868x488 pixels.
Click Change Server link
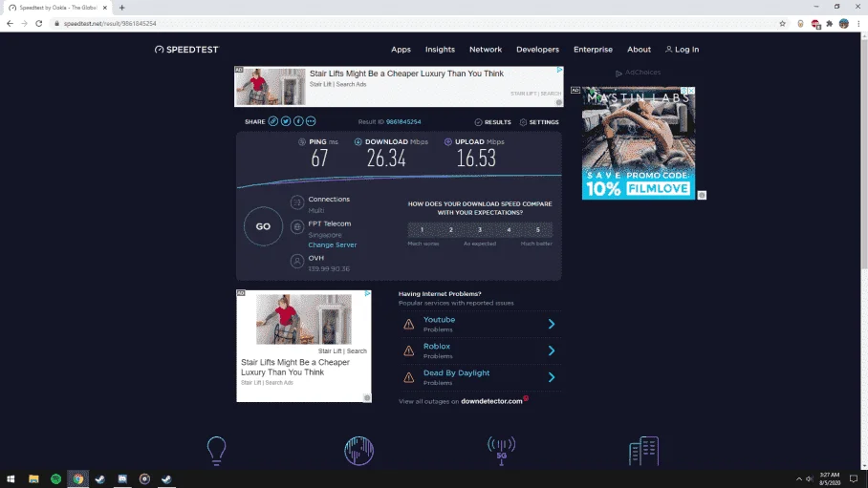tap(332, 245)
